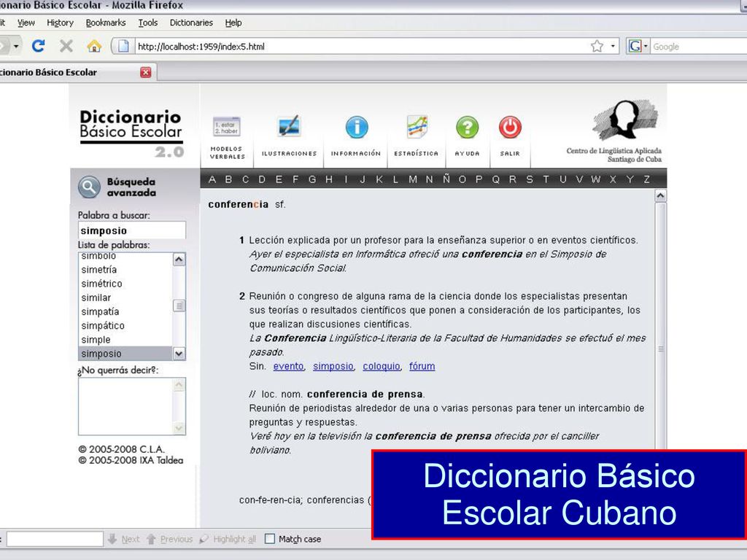The height and width of the screenshot is (560, 747).
Task: Jump to letter A in alphabet bar
Action: point(212,179)
